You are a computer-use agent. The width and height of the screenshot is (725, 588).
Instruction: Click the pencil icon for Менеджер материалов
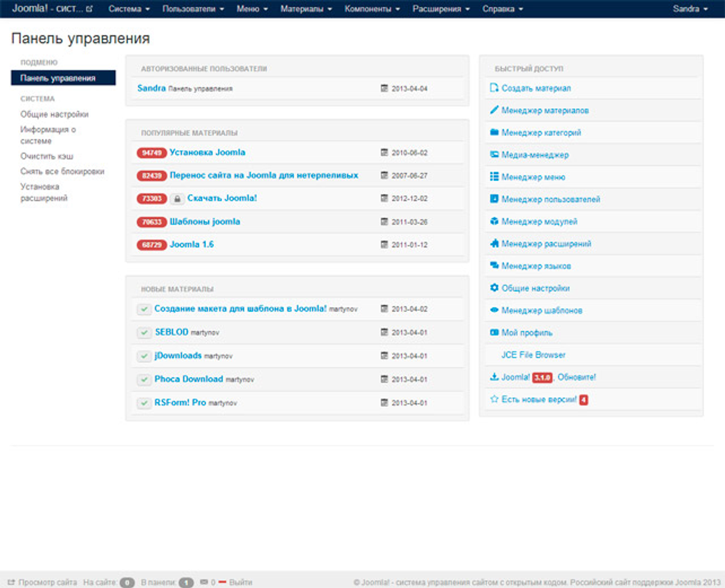(494, 110)
